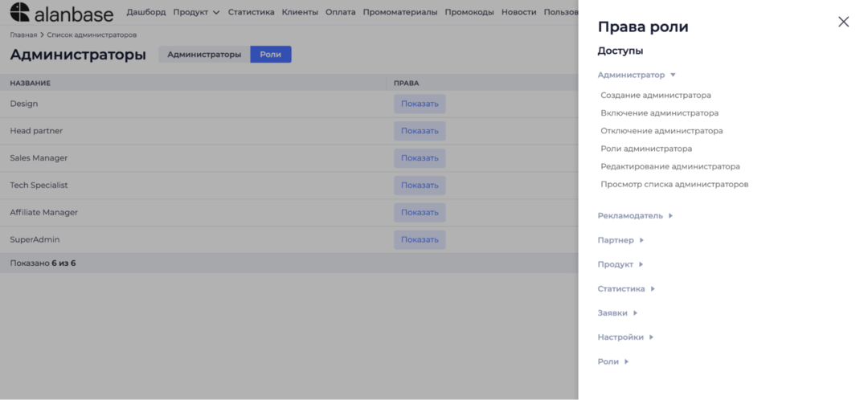Show rights for the Affiliate Manager role
Screen dimensions: 868x400
click(x=420, y=212)
